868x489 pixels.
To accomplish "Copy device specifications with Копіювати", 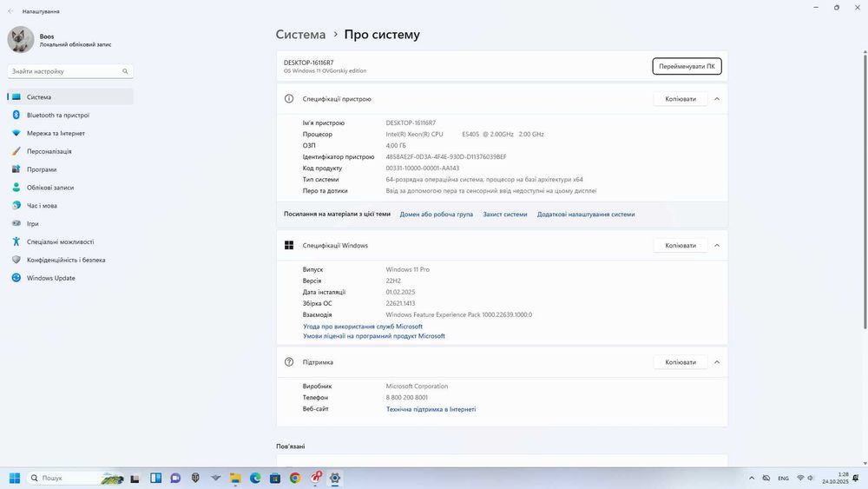I will click(681, 98).
